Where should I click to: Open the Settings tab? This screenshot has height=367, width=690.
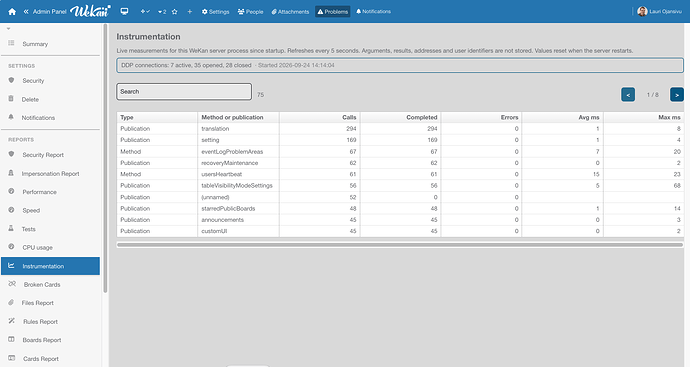click(216, 12)
